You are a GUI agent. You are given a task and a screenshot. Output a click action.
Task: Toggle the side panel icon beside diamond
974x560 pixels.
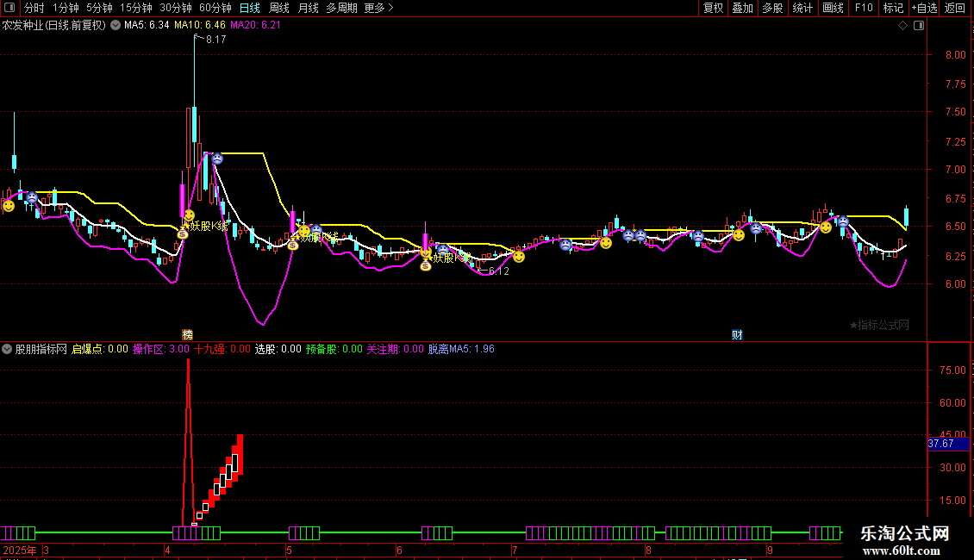(918, 26)
